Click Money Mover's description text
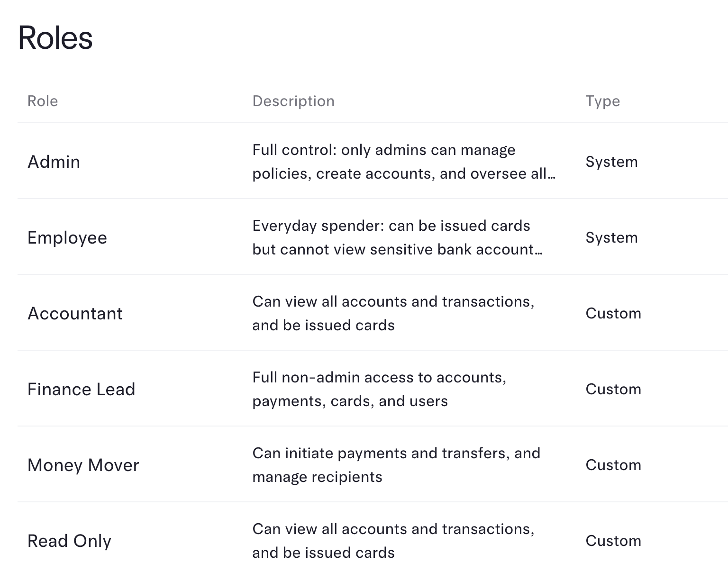The height and width of the screenshot is (581, 728). point(396,465)
